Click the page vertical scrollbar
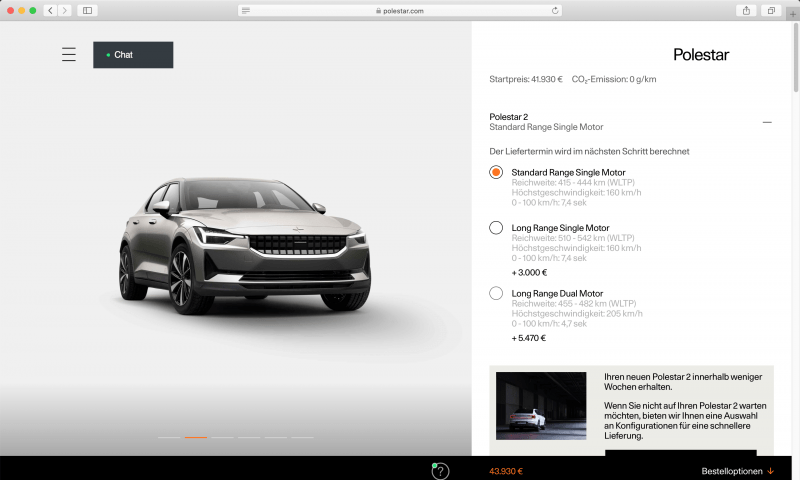The image size is (800, 480). click(795, 58)
